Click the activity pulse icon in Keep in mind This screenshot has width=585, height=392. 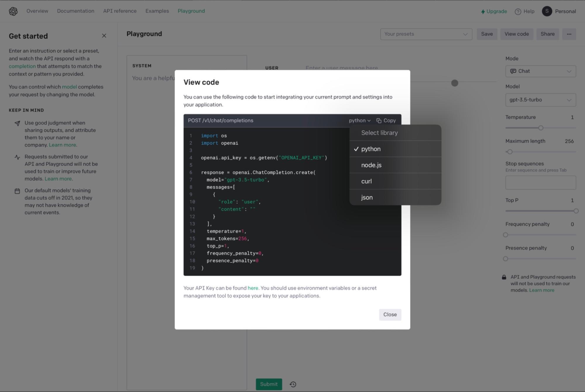tap(17, 157)
